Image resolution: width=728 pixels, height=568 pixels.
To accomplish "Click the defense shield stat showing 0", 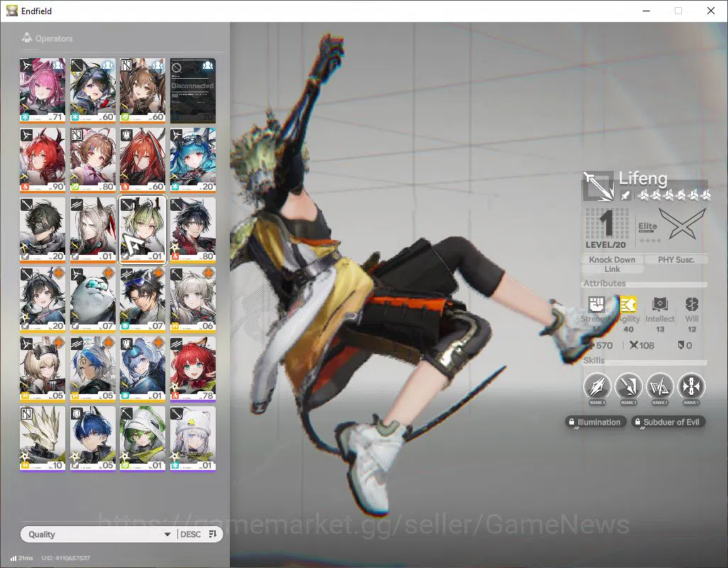I will point(685,346).
